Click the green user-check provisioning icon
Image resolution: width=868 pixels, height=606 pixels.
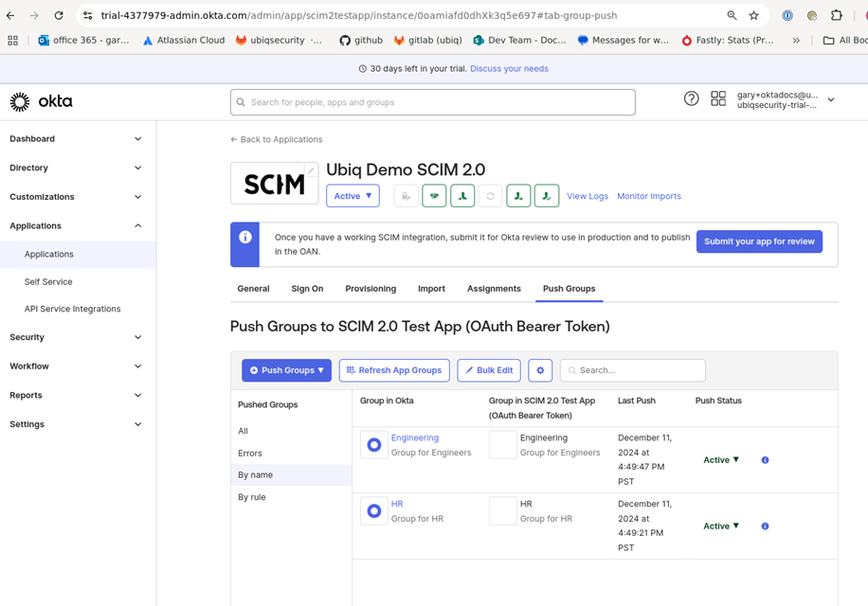[547, 196]
